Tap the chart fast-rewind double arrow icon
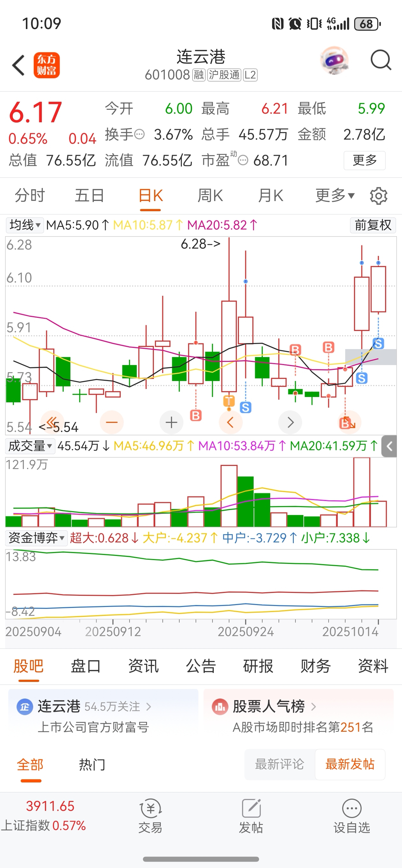This screenshot has height=868, width=402. pos(52,422)
